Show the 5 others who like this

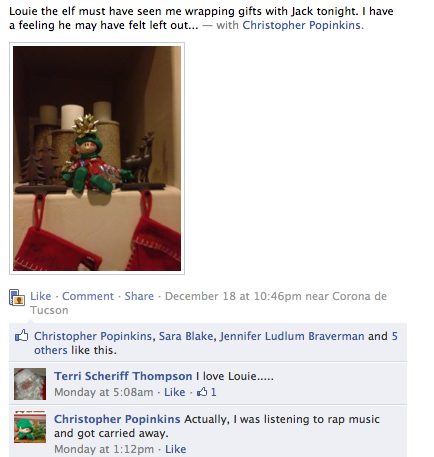pos(216,343)
